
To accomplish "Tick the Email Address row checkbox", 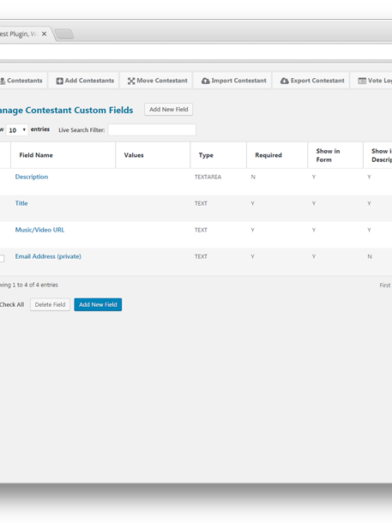I will click(2, 258).
